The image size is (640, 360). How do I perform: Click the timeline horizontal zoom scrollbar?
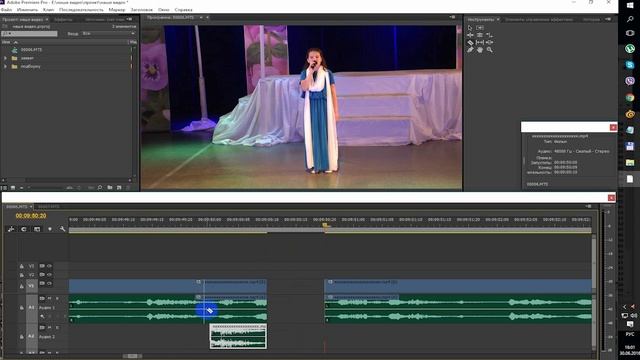132,356
